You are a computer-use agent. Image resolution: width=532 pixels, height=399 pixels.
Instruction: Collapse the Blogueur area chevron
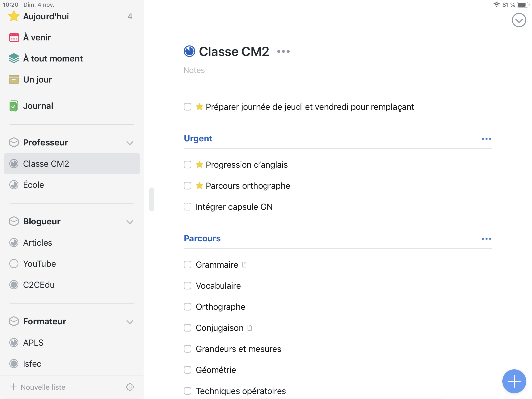130,222
